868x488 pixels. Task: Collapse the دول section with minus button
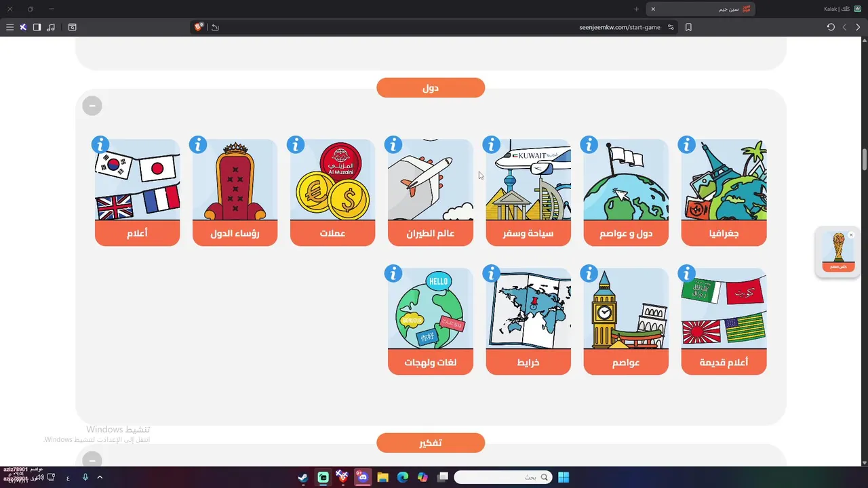[x=92, y=106]
